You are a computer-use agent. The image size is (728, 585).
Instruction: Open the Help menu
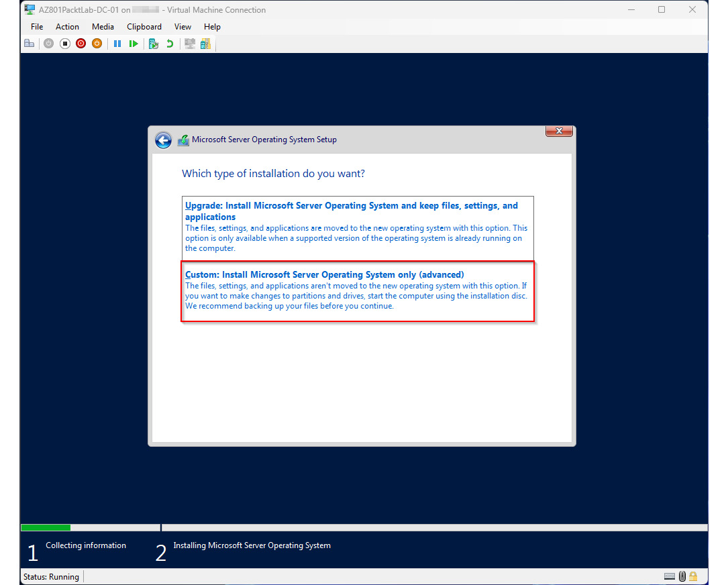[212, 27]
